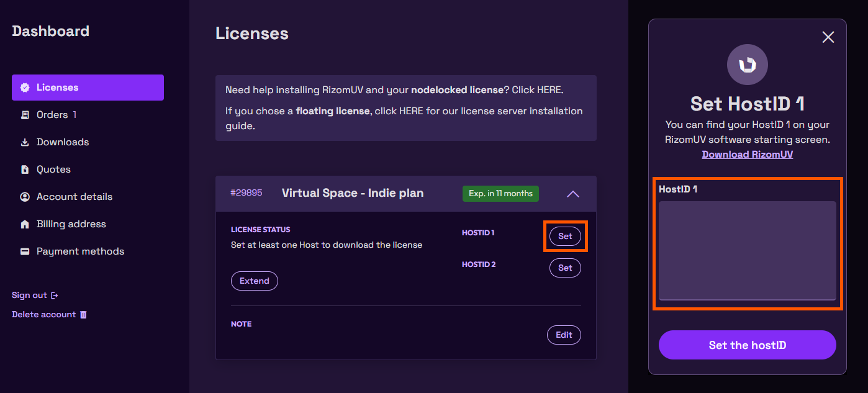Click the Dashboard heading

click(x=51, y=31)
